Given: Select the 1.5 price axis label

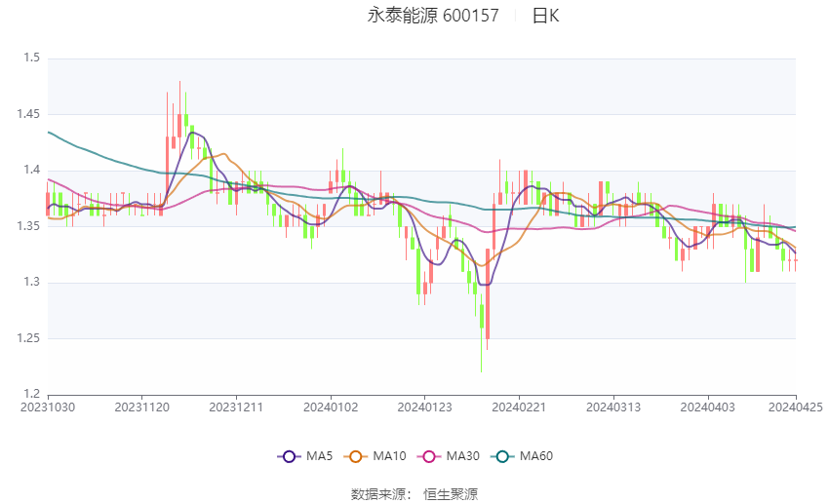Looking at the screenshot, I should point(32,58).
